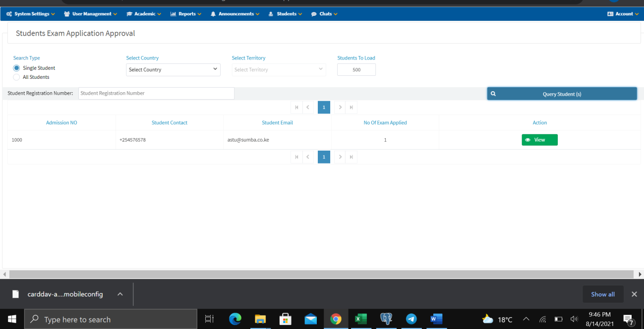Click previous page arrow in bottom pagination

[x=308, y=157]
